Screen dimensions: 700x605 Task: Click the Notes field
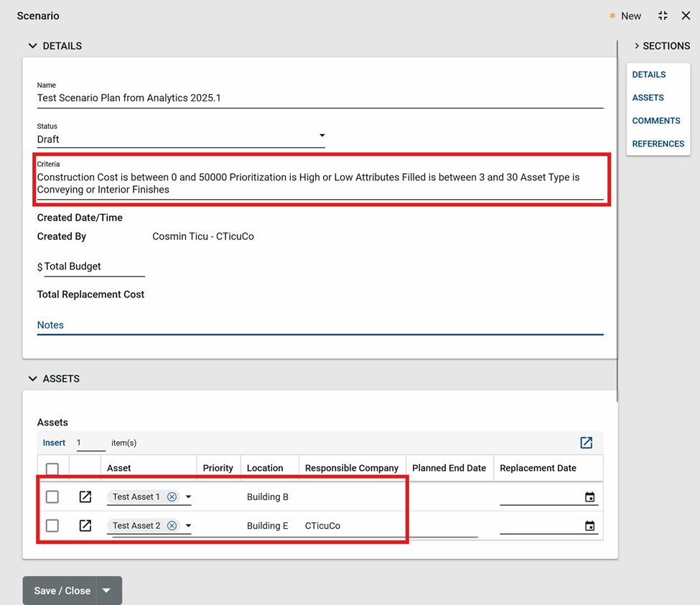(320, 325)
